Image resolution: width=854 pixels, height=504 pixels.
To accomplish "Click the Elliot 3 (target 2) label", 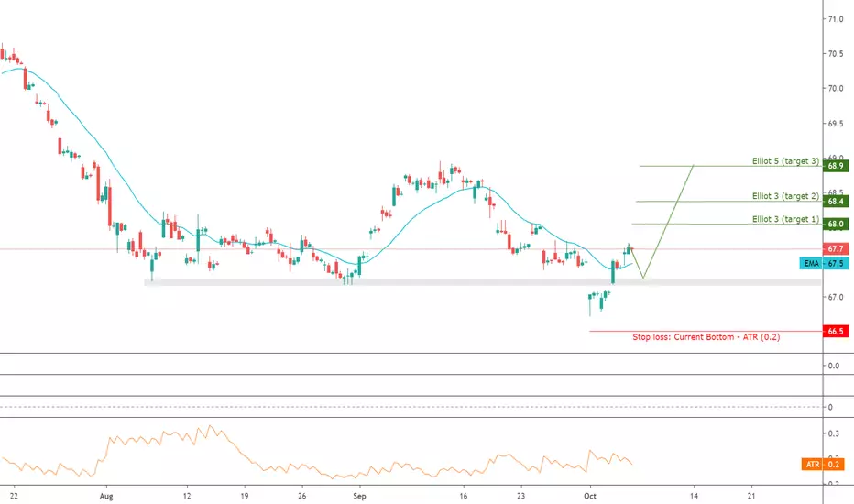I will pos(785,195).
